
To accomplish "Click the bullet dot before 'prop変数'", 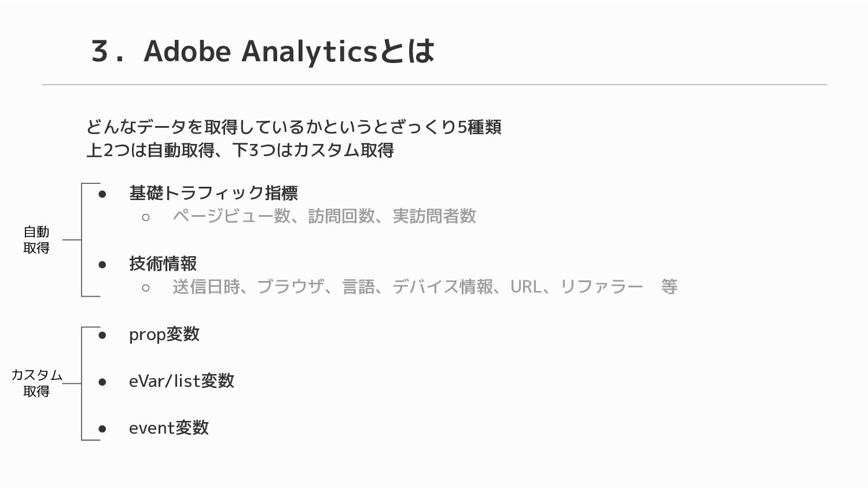I will coord(102,335).
